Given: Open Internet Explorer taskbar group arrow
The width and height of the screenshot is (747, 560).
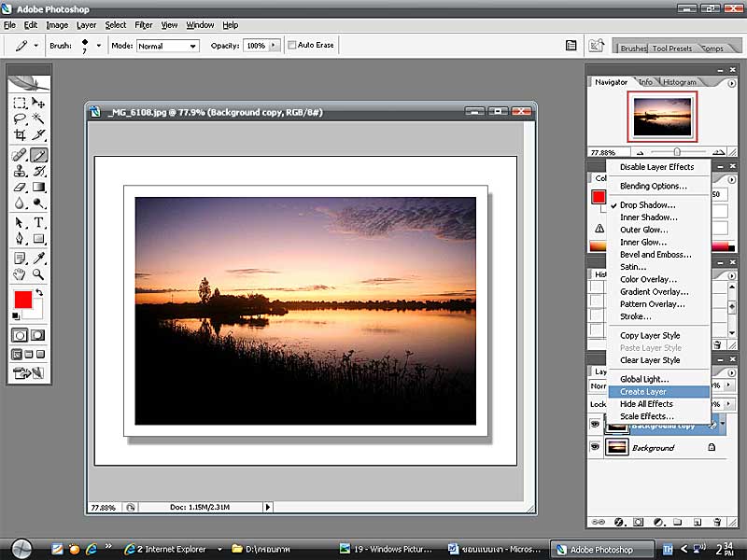Looking at the screenshot, I should [219, 549].
